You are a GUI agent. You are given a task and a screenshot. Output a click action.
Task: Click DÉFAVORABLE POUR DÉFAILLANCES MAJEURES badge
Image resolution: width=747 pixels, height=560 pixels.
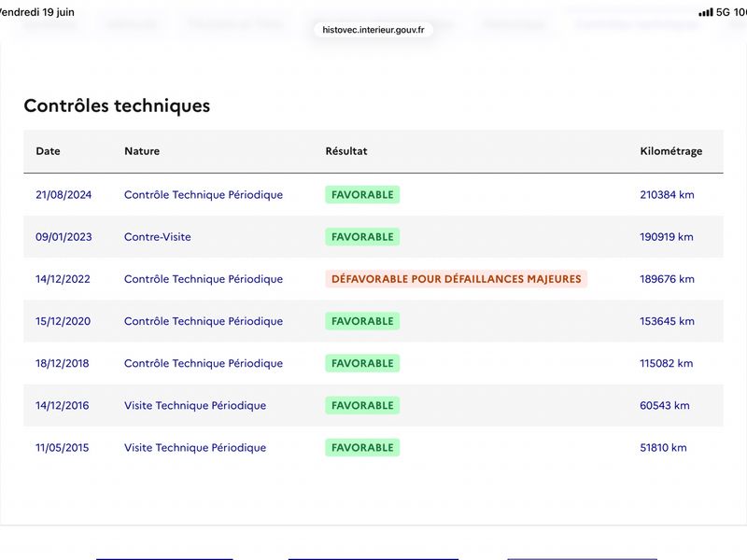tap(456, 279)
